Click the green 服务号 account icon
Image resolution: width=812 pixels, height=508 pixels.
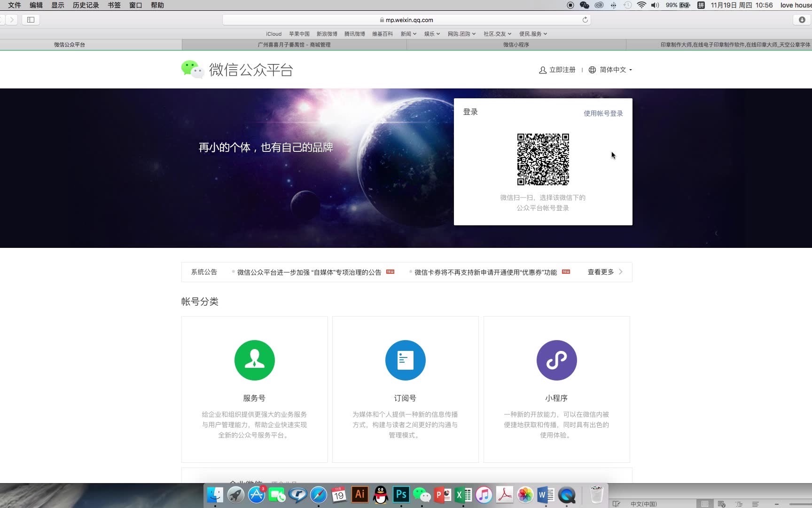254,360
